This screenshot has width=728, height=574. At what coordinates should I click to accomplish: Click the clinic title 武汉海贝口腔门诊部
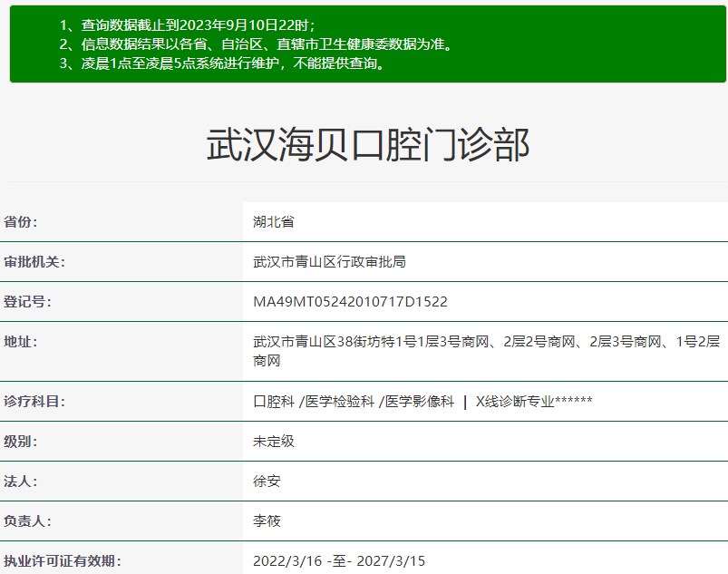click(367, 145)
